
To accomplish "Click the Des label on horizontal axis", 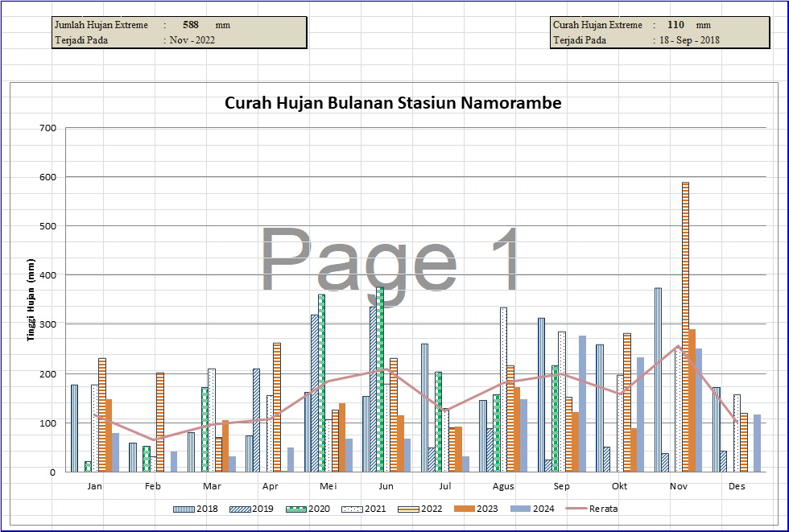I will click(x=737, y=487).
